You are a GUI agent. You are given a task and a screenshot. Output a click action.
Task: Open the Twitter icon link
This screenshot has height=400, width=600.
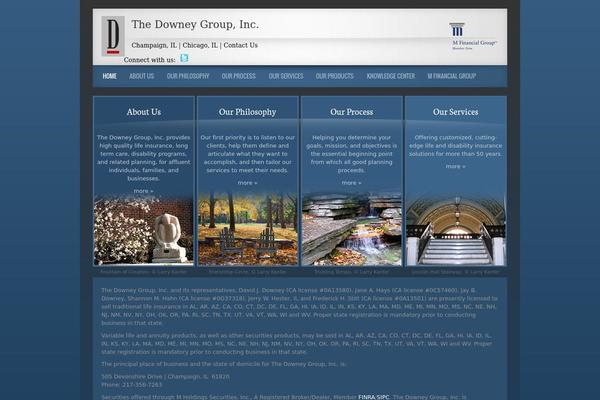click(184, 58)
